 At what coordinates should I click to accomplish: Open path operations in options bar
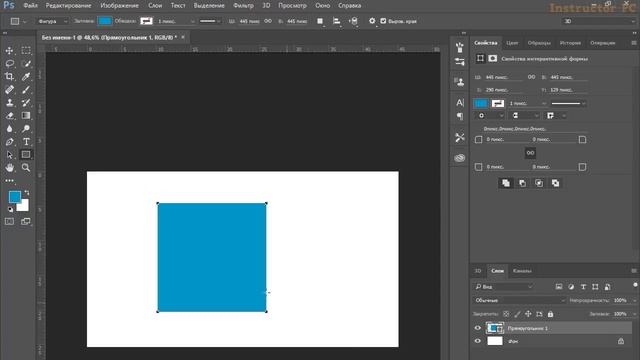[x=320, y=21]
